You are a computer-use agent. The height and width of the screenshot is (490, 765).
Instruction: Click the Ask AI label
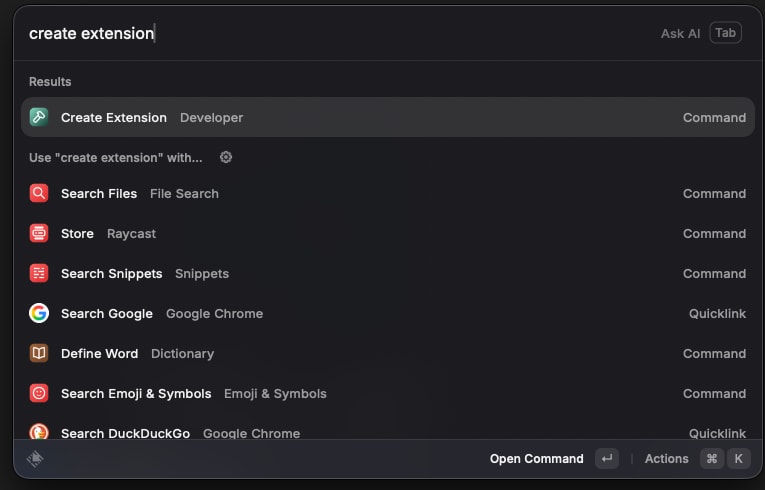(x=680, y=33)
